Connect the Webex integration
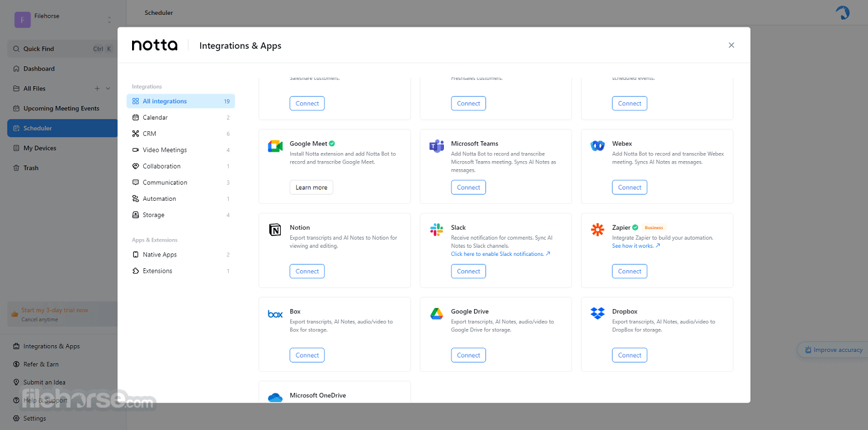The width and height of the screenshot is (868, 430). pos(629,187)
